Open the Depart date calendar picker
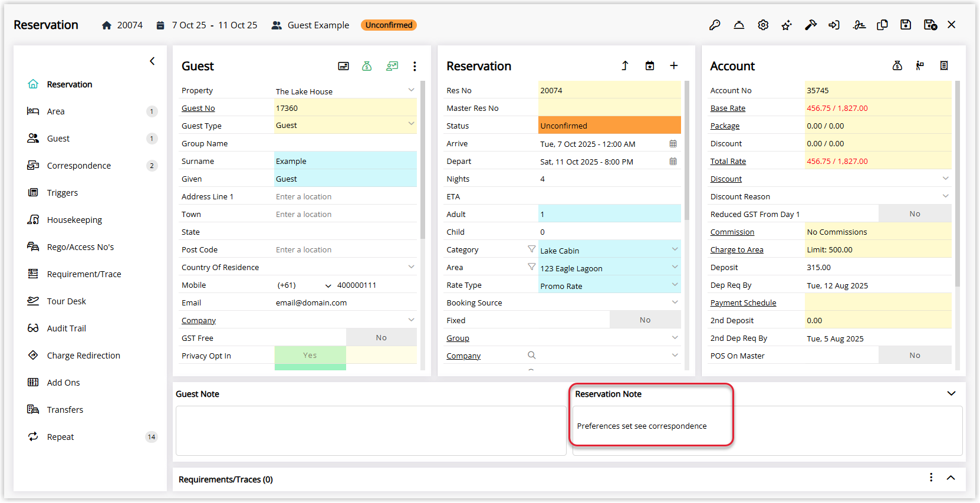 pyautogui.click(x=673, y=162)
